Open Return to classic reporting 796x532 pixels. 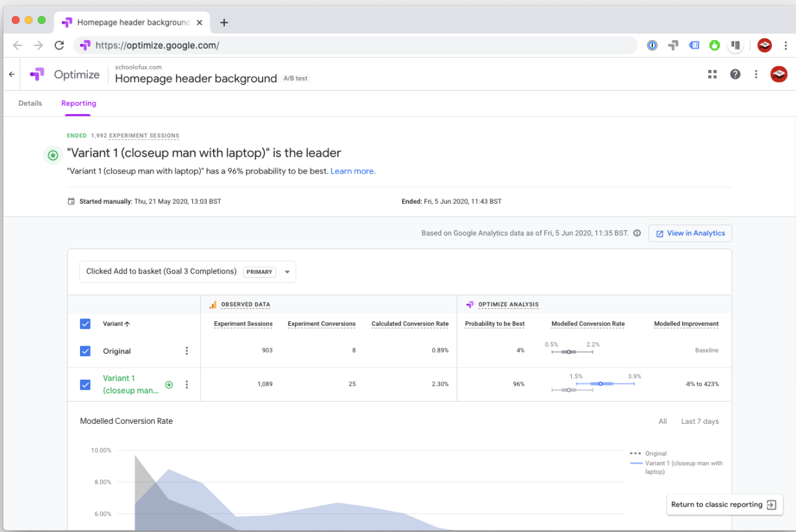pos(724,505)
